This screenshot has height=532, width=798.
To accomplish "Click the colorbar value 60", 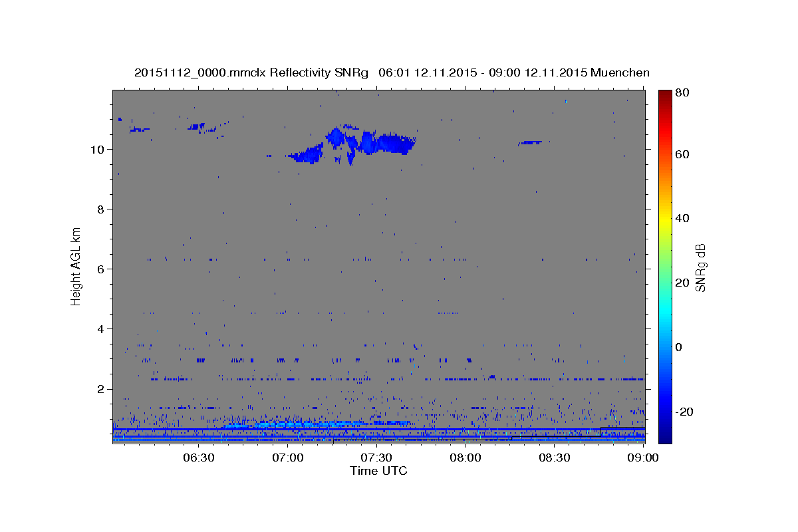I will 682,154.
